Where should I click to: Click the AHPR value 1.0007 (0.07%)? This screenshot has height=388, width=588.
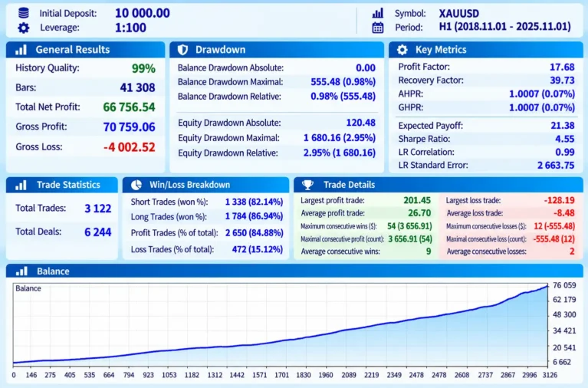click(542, 94)
